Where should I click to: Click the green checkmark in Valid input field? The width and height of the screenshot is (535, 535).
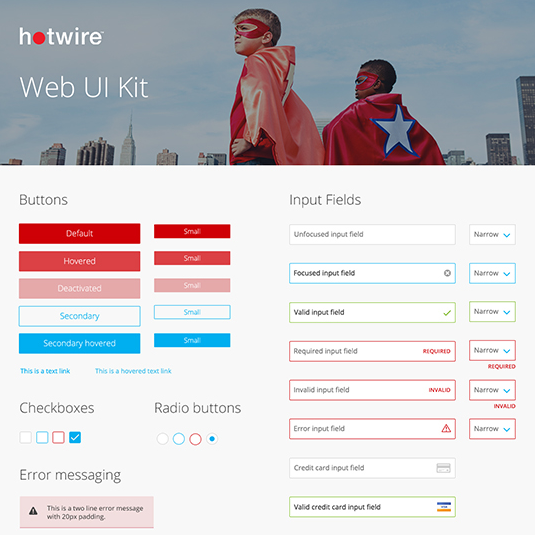pos(447,313)
